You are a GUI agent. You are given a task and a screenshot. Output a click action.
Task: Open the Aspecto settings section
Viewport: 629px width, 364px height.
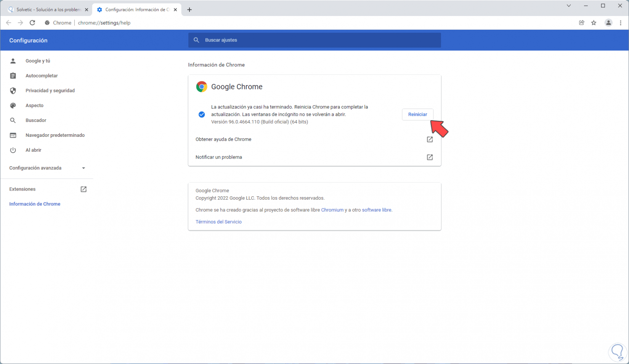click(x=34, y=106)
